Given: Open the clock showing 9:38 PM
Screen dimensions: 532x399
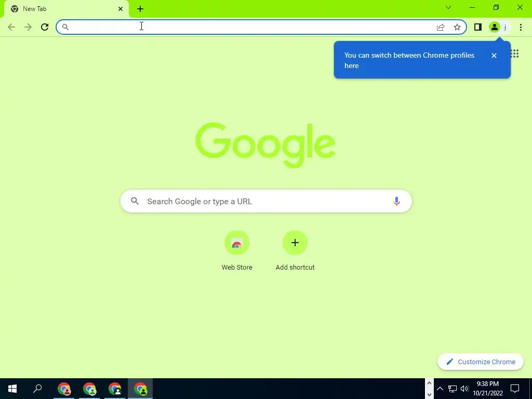Looking at the screenshot, I should tap(488, 389).
